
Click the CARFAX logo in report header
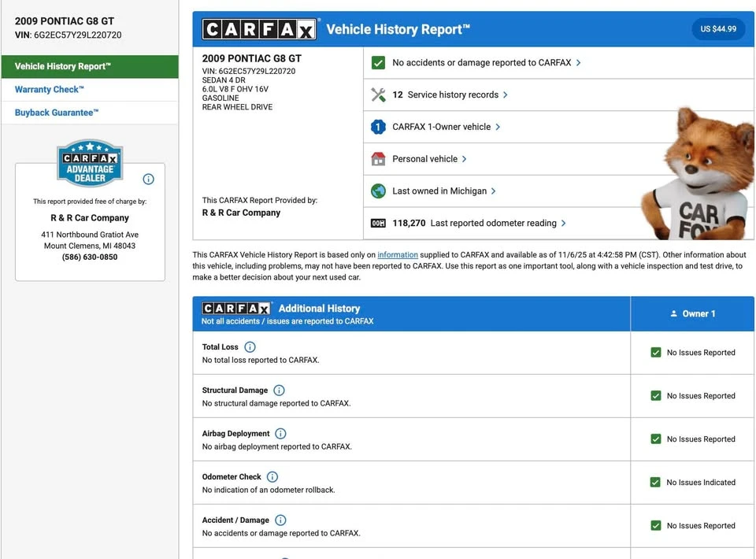pos(259,29)
